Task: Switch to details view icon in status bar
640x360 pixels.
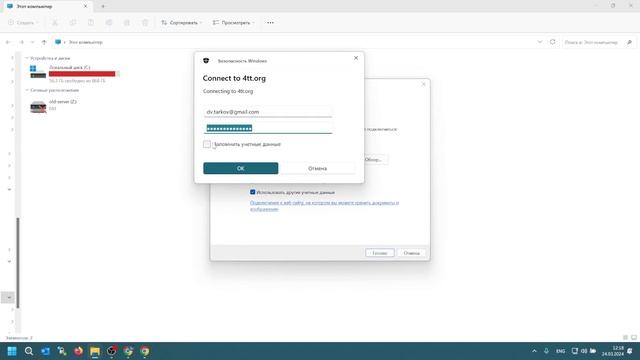Action: (625, 338)
